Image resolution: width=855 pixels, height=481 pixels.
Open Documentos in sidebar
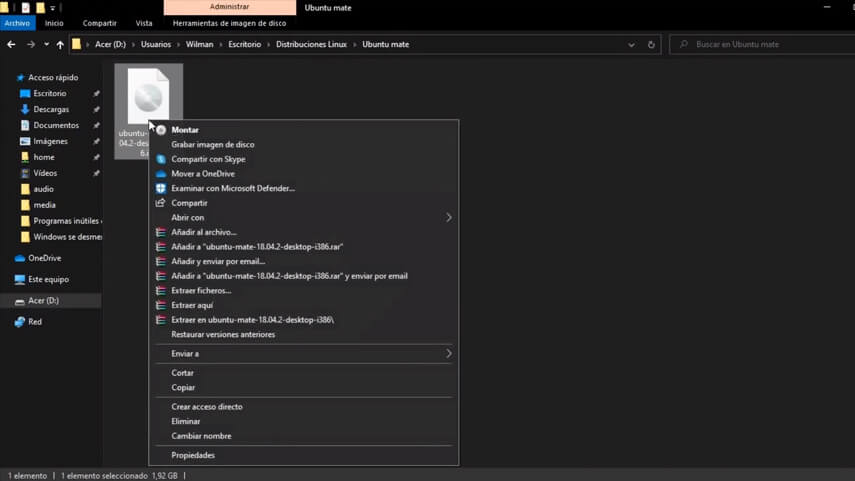(56, 125)
